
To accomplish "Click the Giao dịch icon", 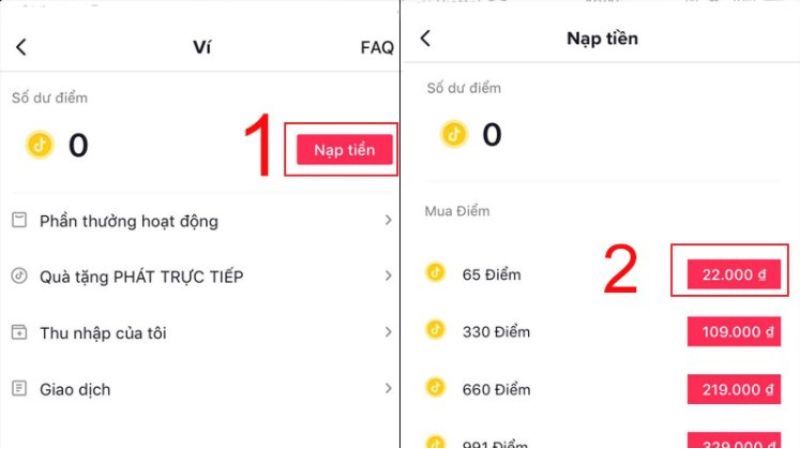I will point(19,388).
